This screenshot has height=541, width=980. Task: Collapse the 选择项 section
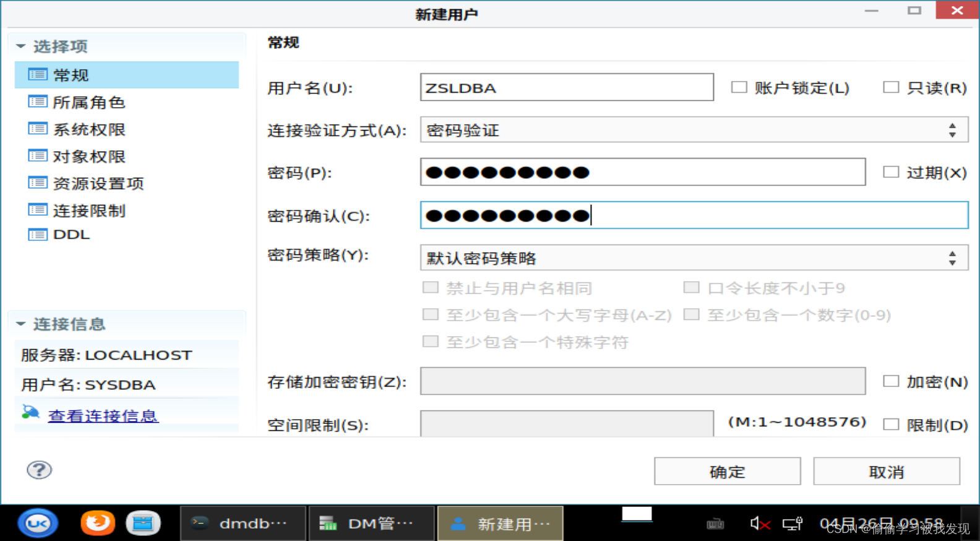coord(21,46)
